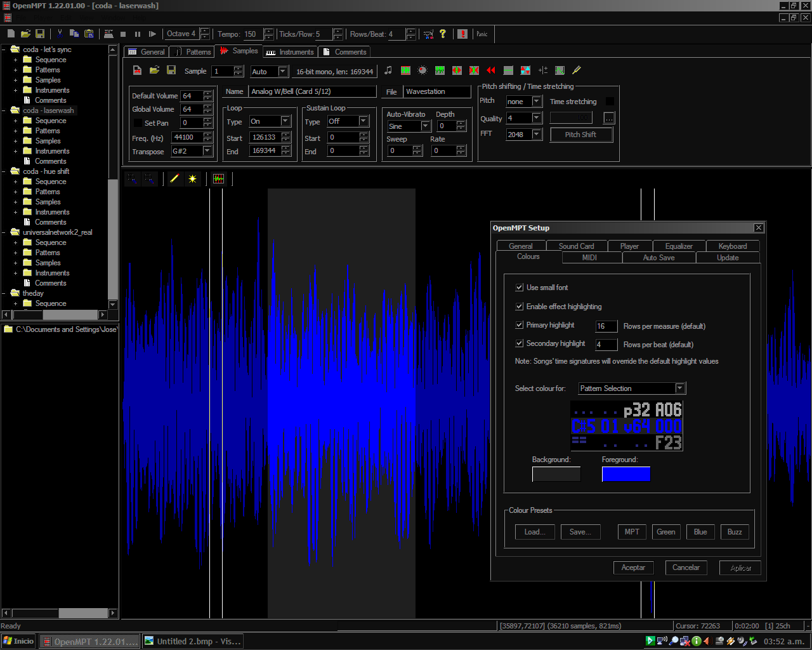Click the yellow star icon above waveform

click(x=192, y=179)
